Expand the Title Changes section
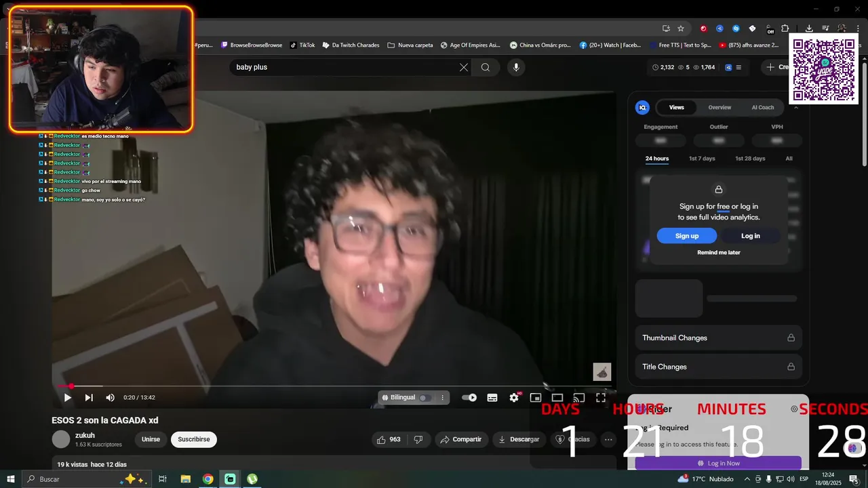Viewport: 868px width, 488px height. (x=719, y=367)
